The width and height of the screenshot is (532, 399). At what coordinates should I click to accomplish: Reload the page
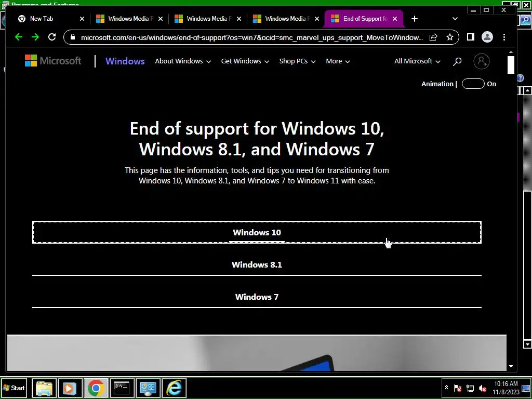point(52,37)
